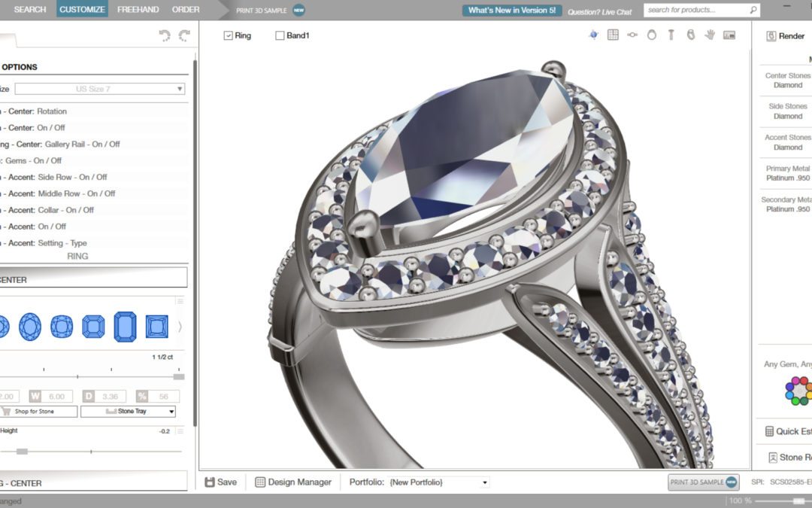Image resolution: width=812 pixels, height=508 pixels.
Task: Uncheck the Ring checkbox
Action: click(x=227, y=35)
